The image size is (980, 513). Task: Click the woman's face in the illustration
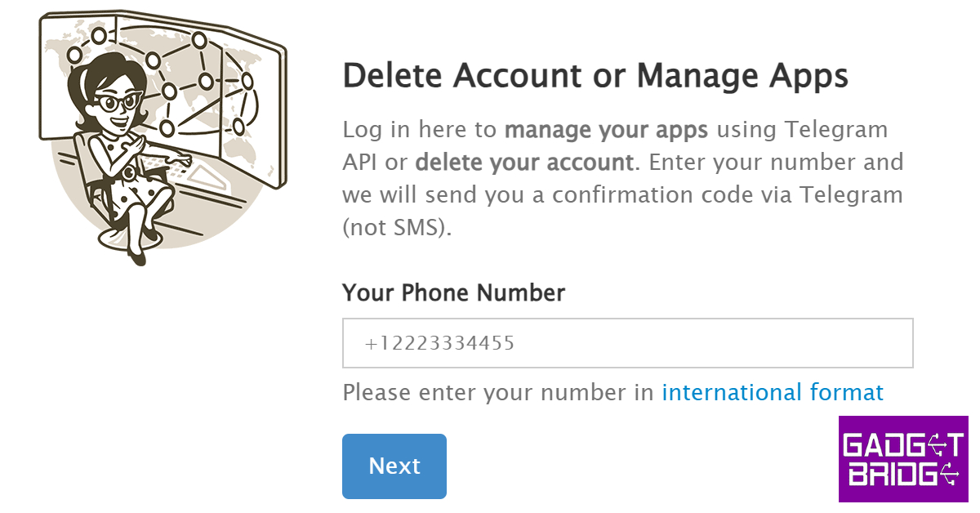coord(118,106)
